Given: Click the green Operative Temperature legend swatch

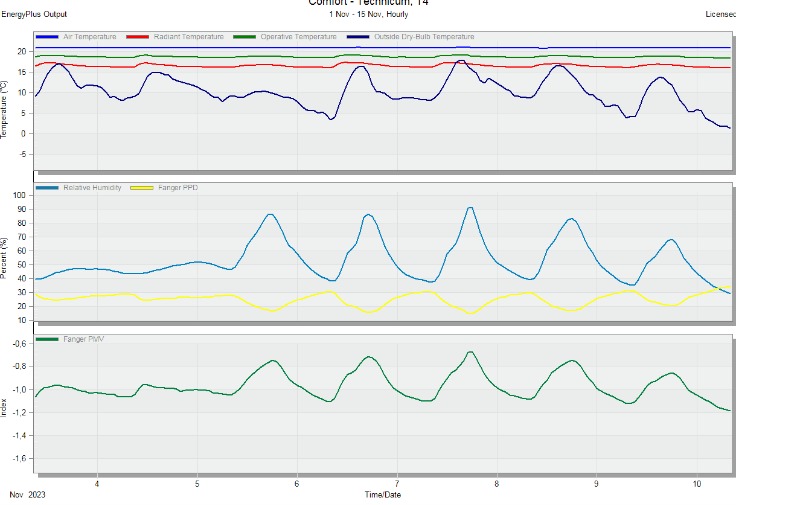Looking at the screenshot, I should [245, 37].
